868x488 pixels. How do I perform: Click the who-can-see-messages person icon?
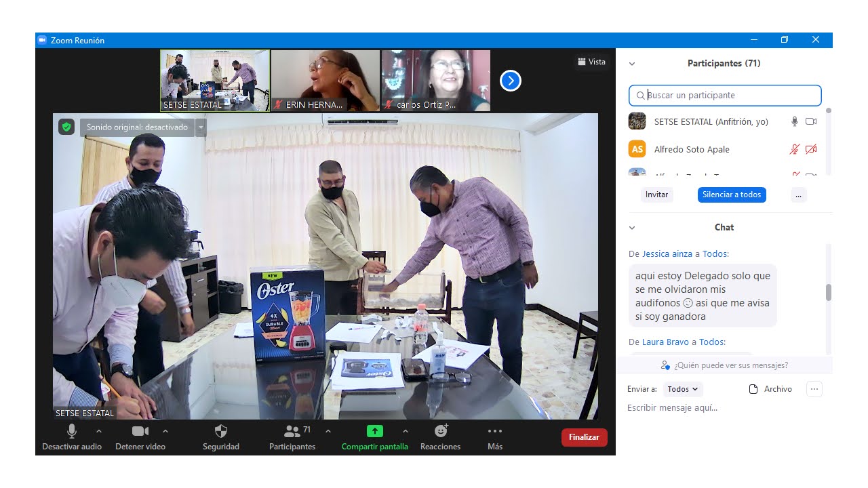666,365
